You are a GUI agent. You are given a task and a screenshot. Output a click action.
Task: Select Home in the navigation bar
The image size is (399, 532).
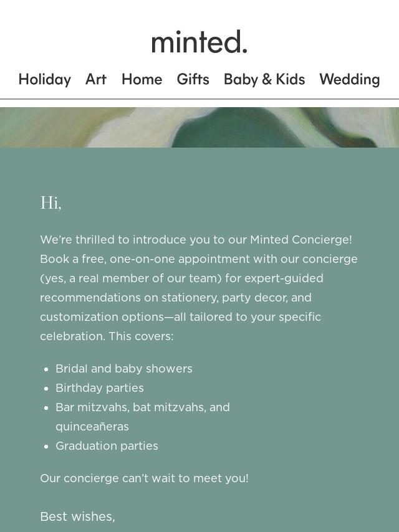pyautogui.click(x=142, y=79)
